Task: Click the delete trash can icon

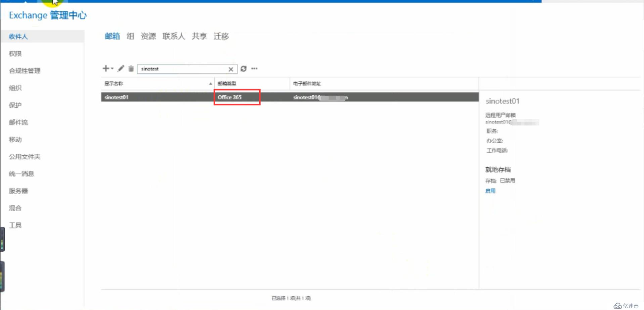Action: [131, 68]
